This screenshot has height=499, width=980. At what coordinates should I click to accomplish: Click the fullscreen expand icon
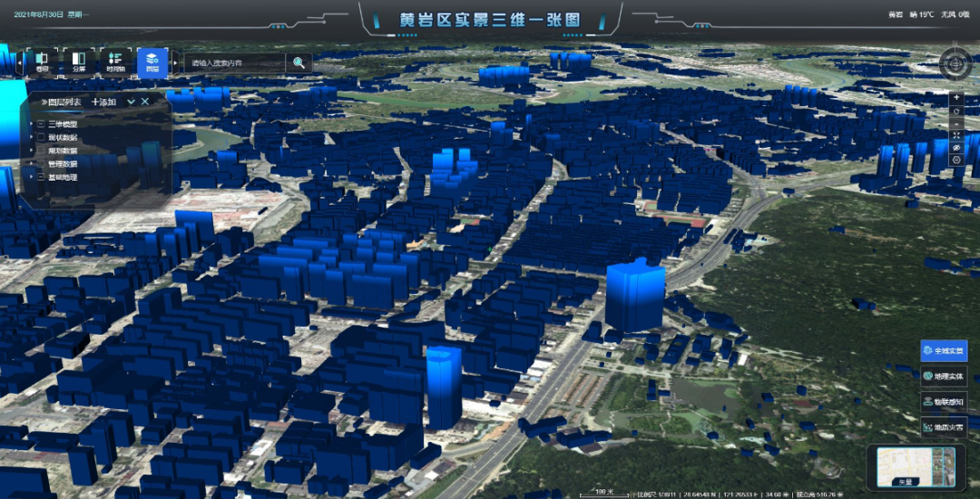pyautogui.click(x=956, y=134)
